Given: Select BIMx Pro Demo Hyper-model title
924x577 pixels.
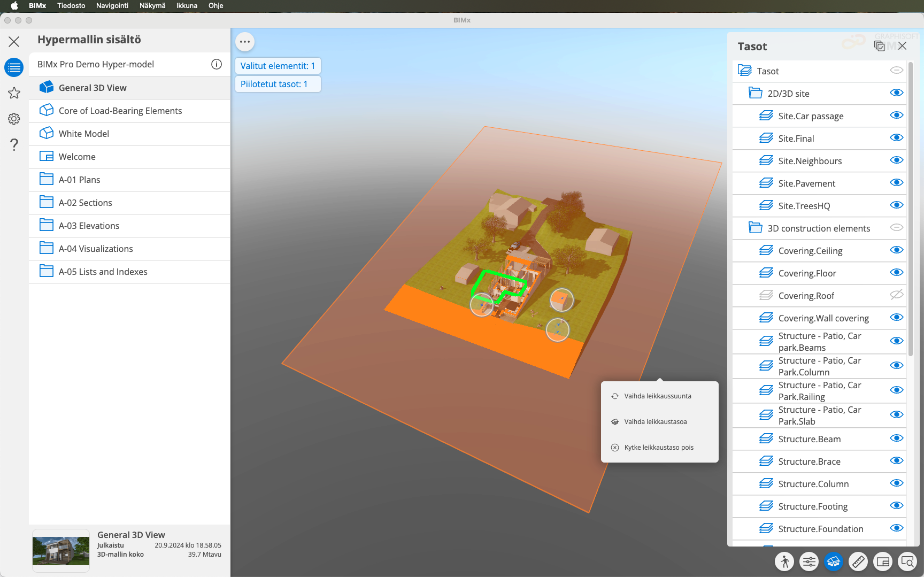Looking at the screenshot, I should [96, 64].
